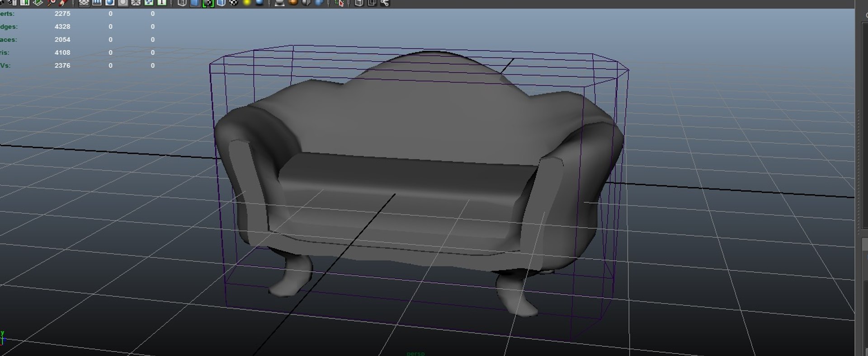Toggle the 2D Pan/Zoom icon
The height and width of the screenshot is (356, 868).
(x=52, y=3)
